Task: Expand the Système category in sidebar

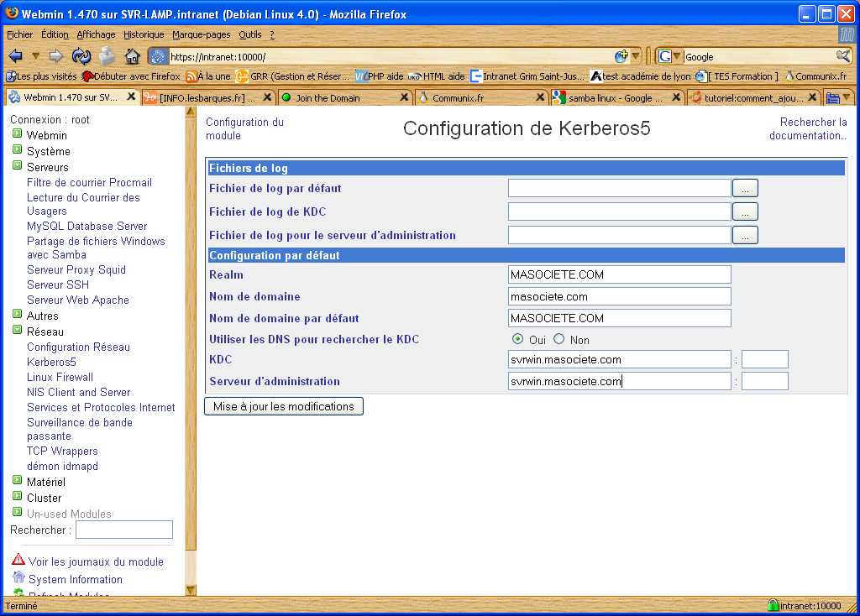Action: click(x=17, y=150)
